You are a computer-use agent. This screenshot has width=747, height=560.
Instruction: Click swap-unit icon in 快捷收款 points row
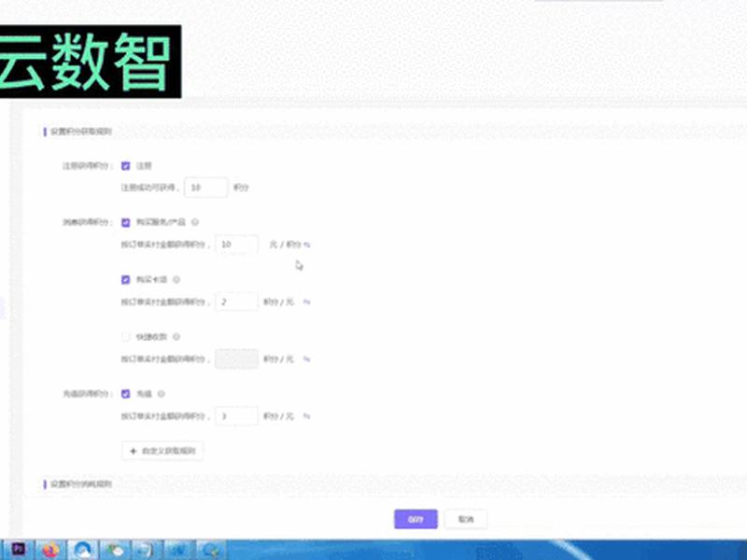[x=307, y=359]
